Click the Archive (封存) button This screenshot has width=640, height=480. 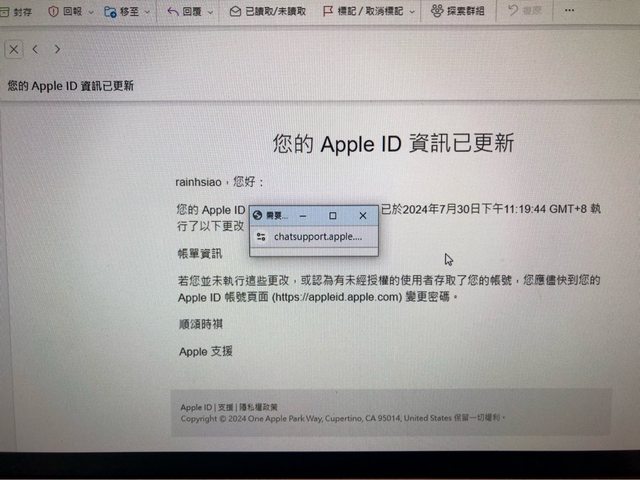pyautogui.click(x=18, y=12)
